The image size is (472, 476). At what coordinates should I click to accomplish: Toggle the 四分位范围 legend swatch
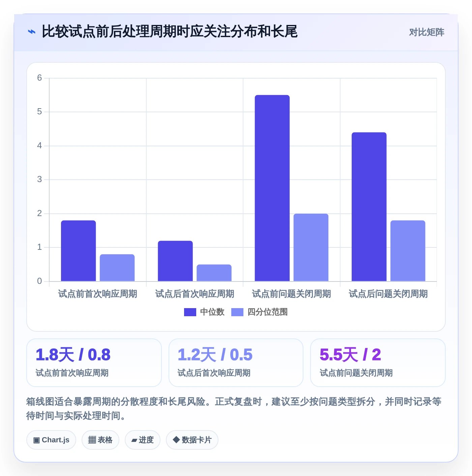[237, 312]
